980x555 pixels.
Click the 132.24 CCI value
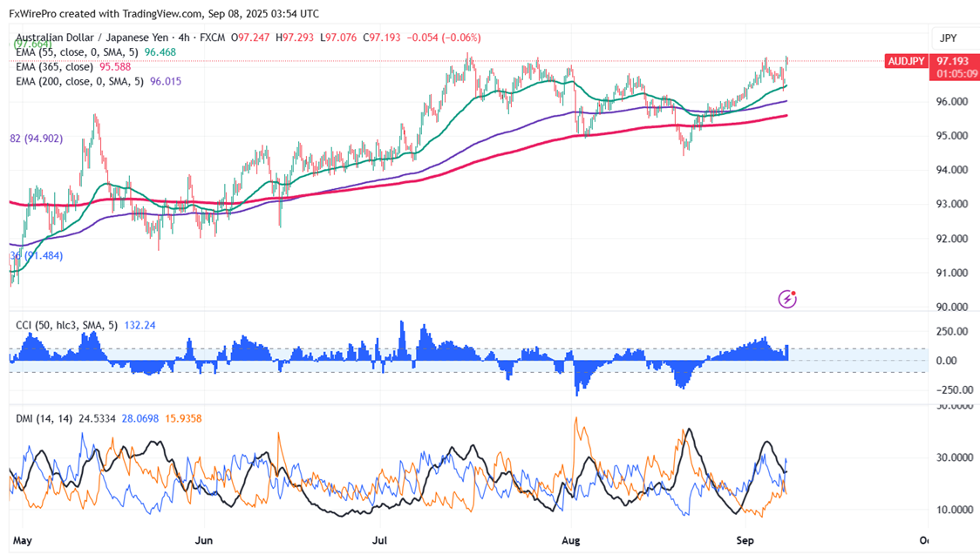click(140, 325)
